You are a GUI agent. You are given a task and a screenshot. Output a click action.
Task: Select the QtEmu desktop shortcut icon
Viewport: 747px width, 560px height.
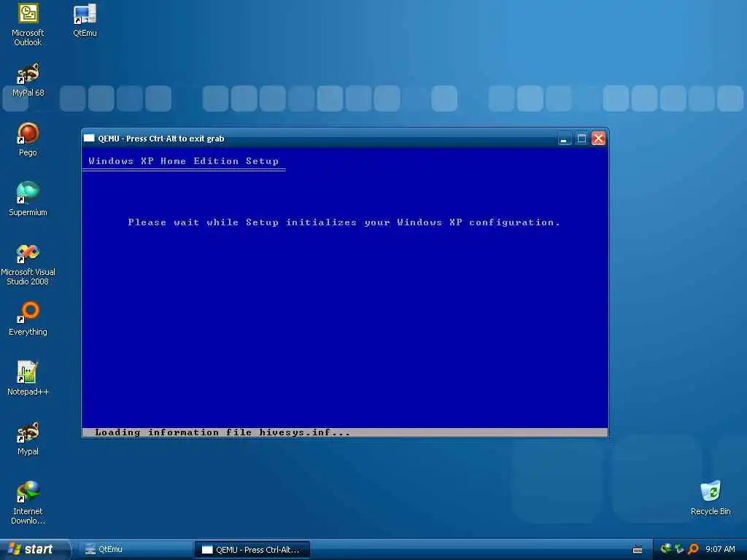(x=85, y=20)
